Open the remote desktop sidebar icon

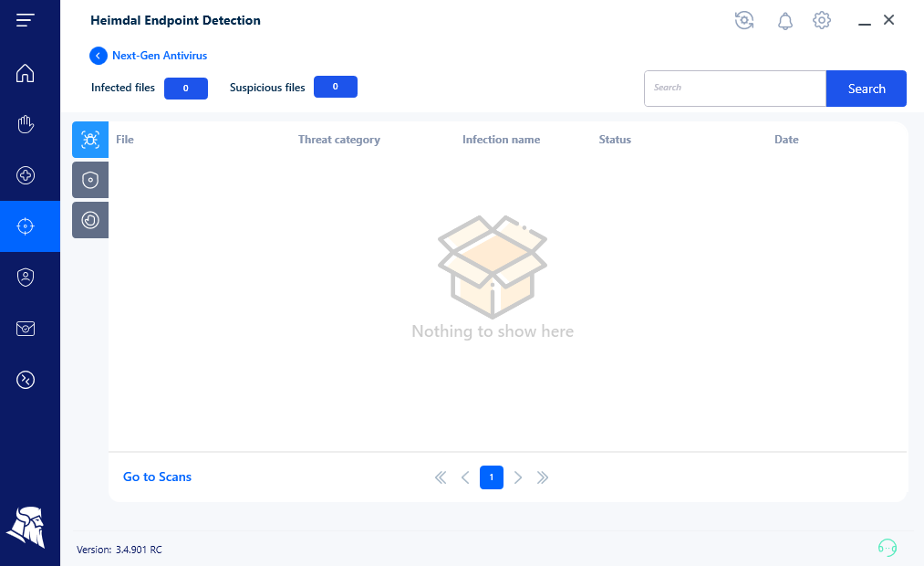click(26, 380)
